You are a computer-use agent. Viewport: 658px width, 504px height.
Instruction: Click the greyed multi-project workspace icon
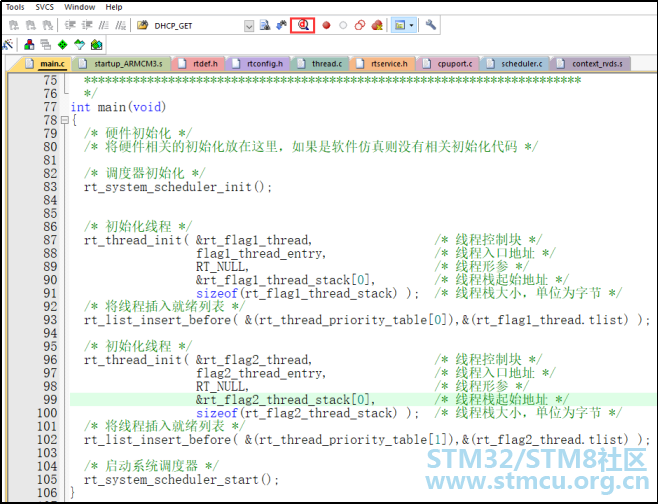tap(46, 44)
